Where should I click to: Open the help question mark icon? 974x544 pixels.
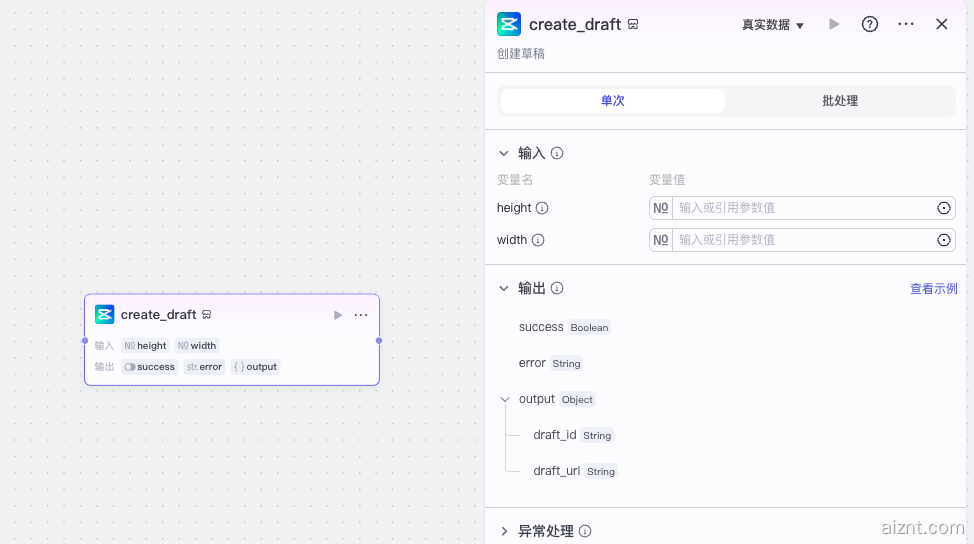[870, 24]
